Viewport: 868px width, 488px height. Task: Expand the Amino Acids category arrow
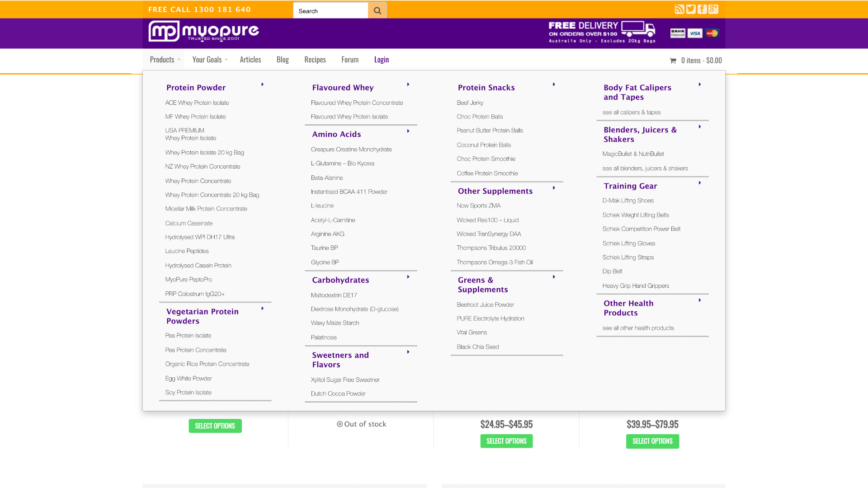(408, 131)
